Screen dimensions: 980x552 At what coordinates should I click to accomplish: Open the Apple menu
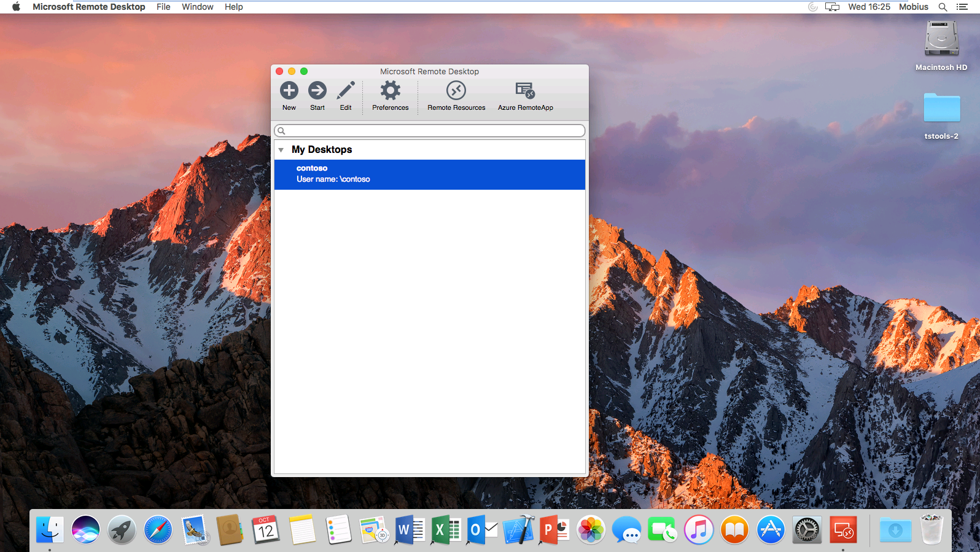point(17,7)
